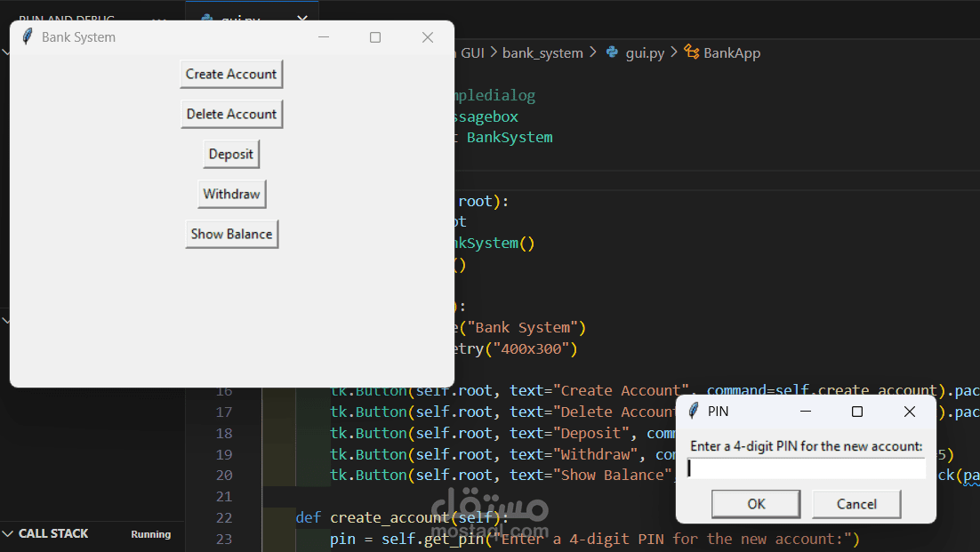
Task: Open the gui.py breadcrumb item
Action: [645, 53]
